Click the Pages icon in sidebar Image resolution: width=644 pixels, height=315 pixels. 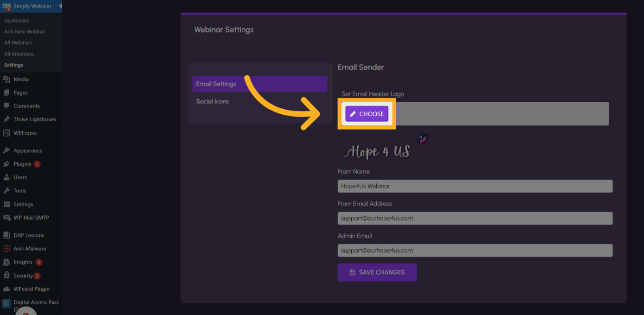click(x=6, y=93)
